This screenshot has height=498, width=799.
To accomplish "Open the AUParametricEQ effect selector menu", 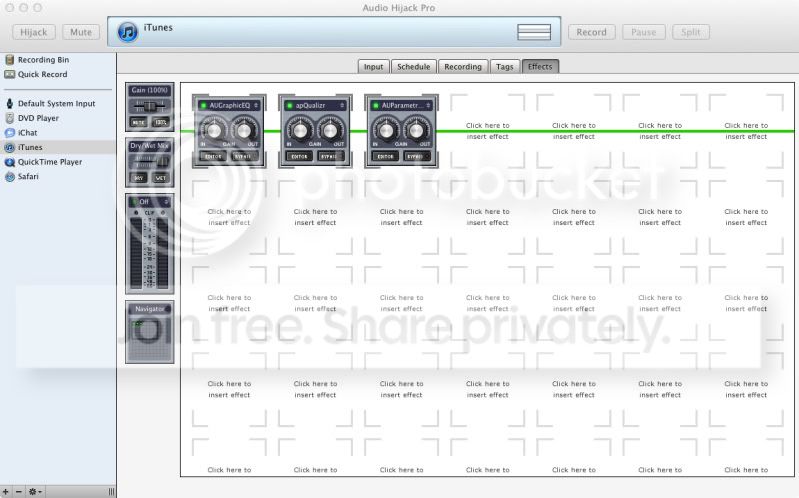I will pyautogui.click(x=428, y=106).
